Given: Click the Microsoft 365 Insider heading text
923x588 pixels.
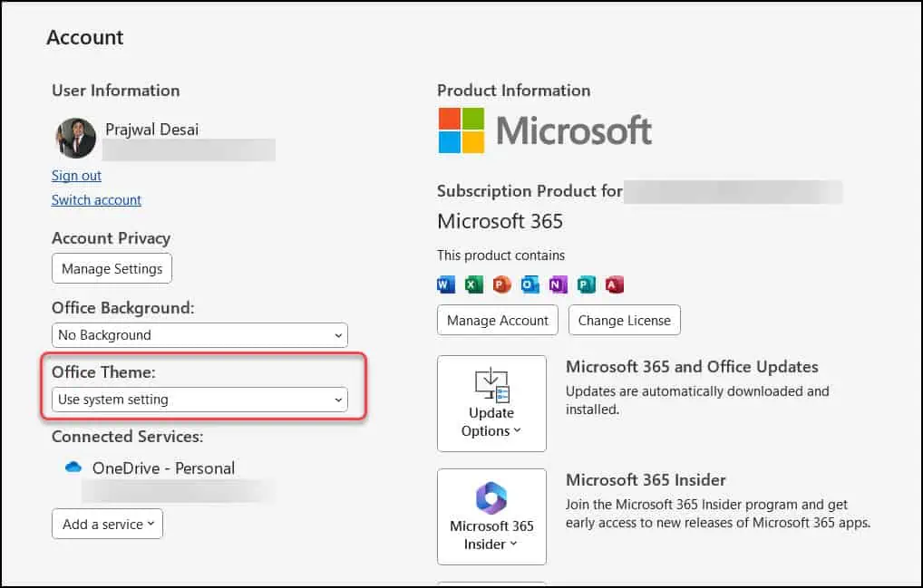Looking at the screenshot, I should point(646,480).
